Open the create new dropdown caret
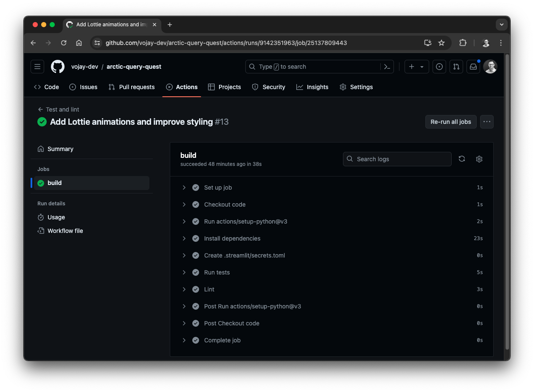This screenshot has width=534, height=392. (422, 67)
